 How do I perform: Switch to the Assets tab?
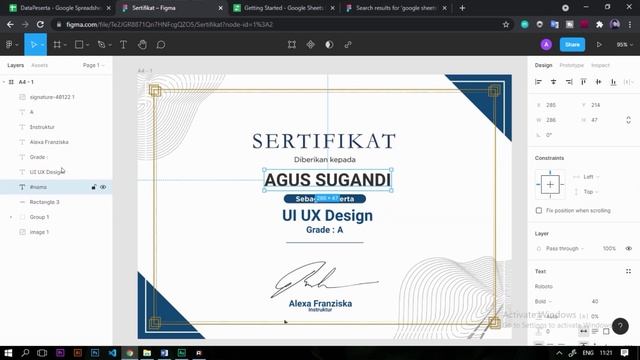coord(40,65)
